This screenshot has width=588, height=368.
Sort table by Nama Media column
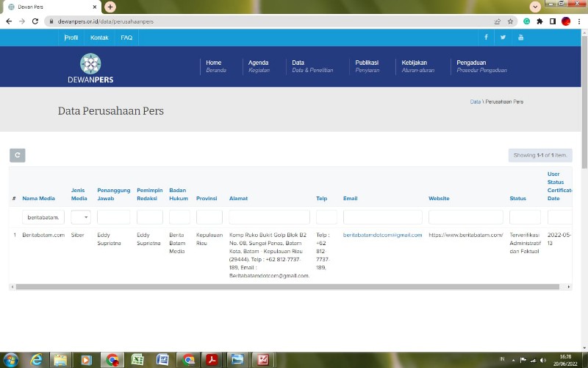39,198
